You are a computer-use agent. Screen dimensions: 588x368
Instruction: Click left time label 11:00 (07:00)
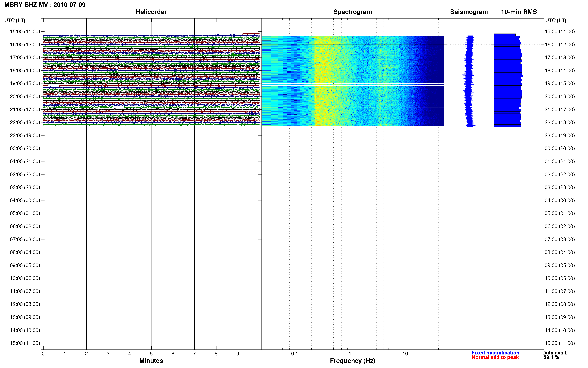tap(25, 291)
